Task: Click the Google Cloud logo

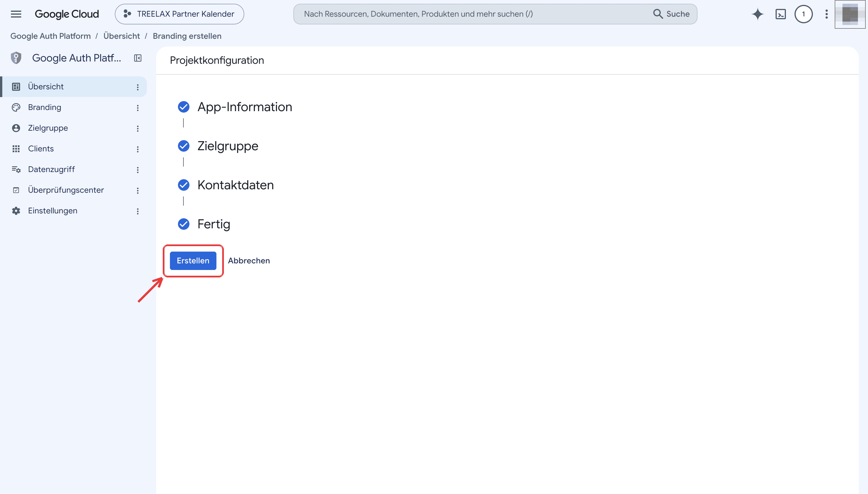Action: click(x=67, y=14)
